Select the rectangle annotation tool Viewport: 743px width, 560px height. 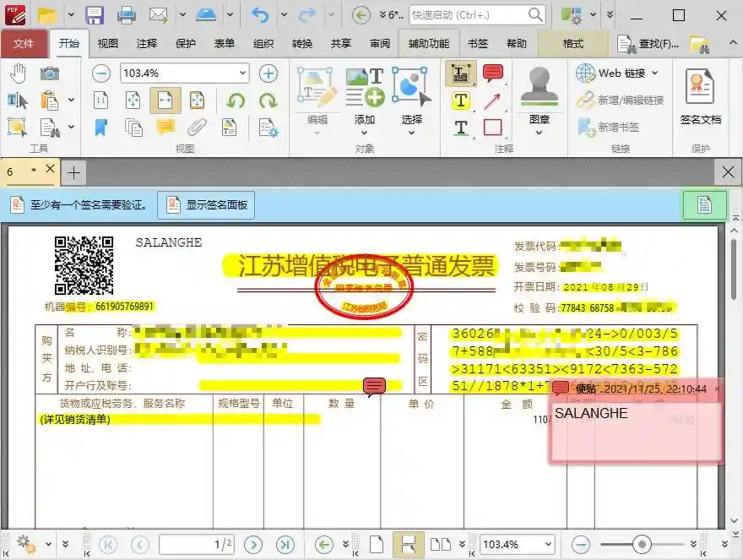pyautogui.click(x=492, y=127)
